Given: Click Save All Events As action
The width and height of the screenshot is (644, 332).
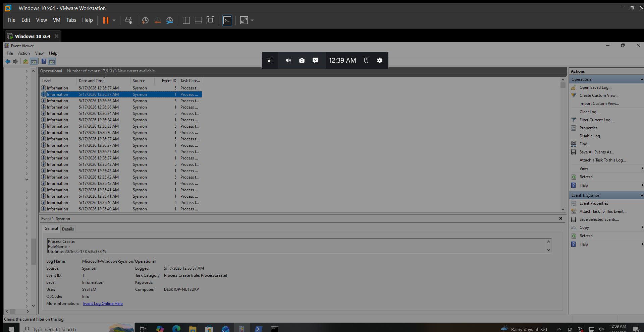Looking at the screenshot, I should (597, 152).
